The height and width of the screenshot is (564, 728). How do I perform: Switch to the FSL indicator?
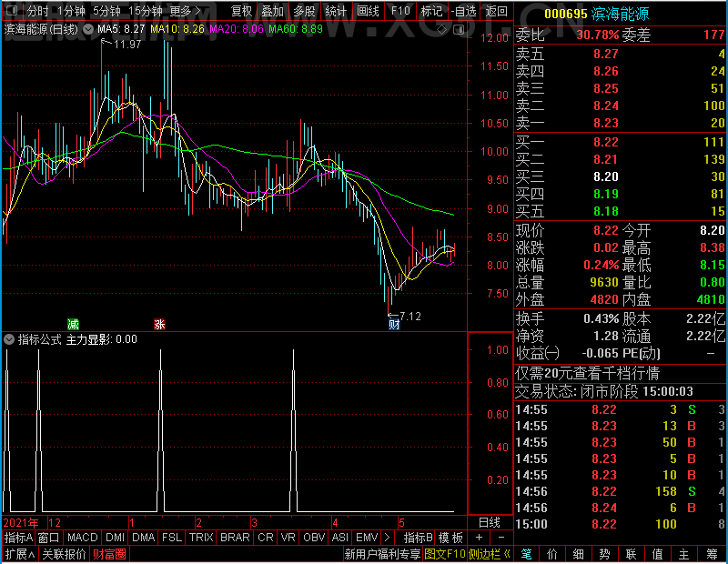click(x=172, y=538)
